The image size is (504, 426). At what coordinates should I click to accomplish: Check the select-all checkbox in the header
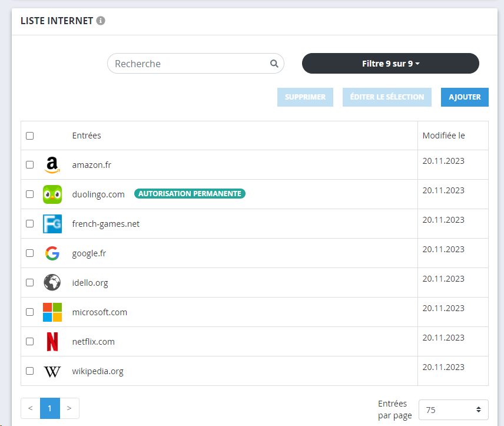[29, 136]
